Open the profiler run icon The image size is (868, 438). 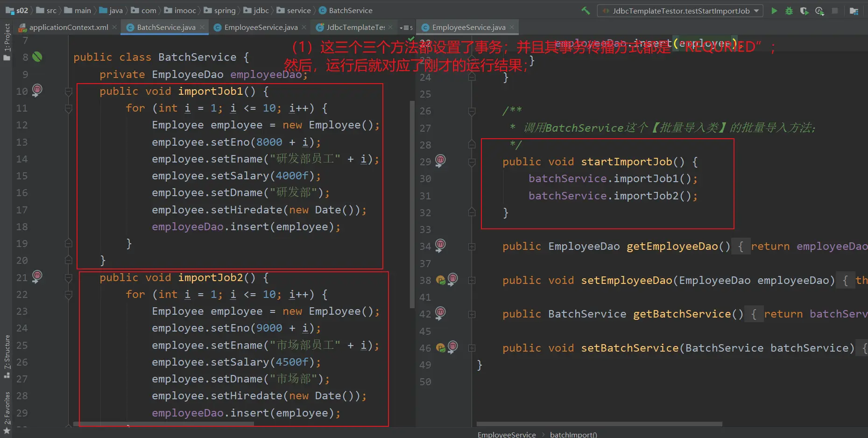pos(819,11)
